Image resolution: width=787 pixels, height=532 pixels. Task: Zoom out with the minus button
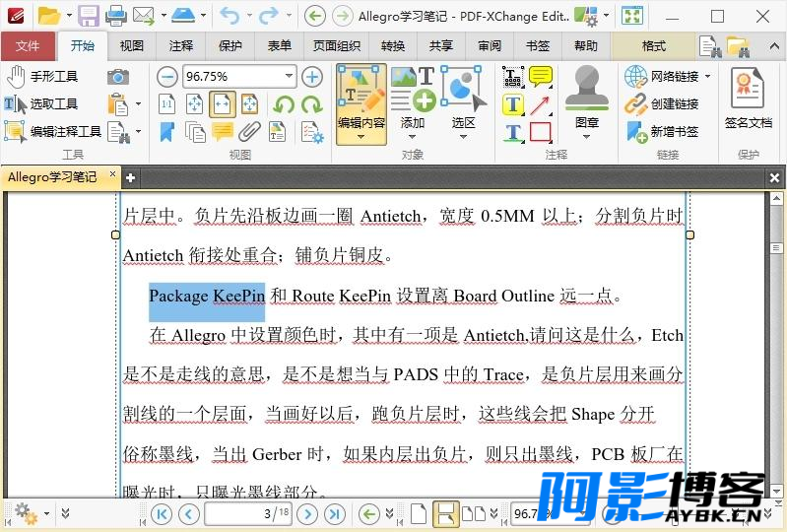[167, 77]
